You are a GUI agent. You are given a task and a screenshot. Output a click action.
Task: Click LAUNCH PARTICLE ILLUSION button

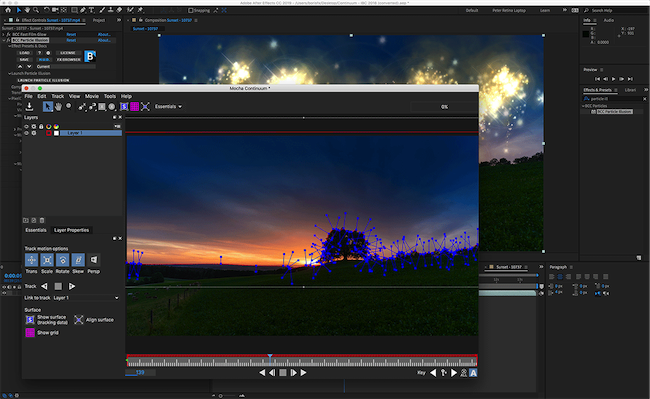tap(44, 80)
